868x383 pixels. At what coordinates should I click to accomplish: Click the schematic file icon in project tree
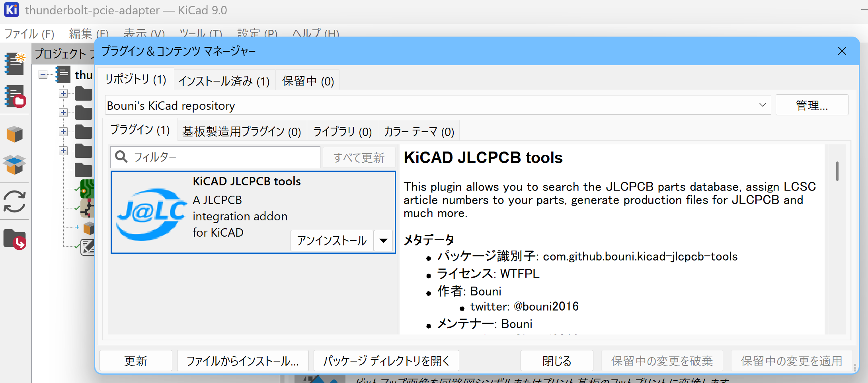pyautogui.click(x=88, y=208)
